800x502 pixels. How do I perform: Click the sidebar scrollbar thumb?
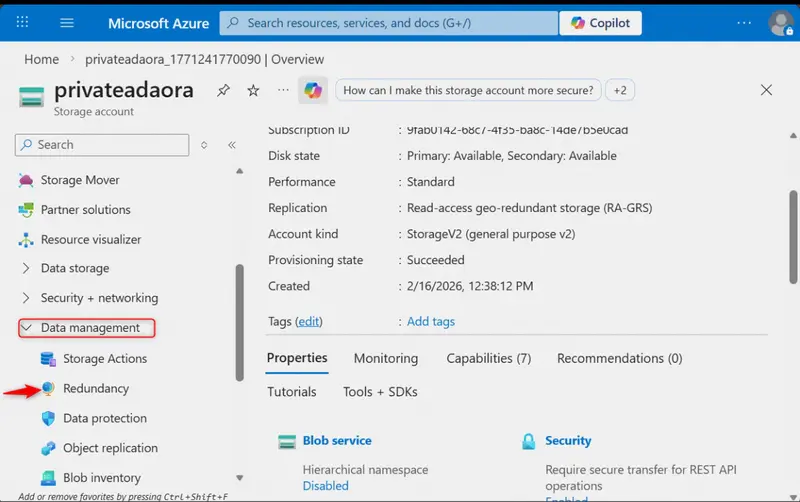pos(239,322)
